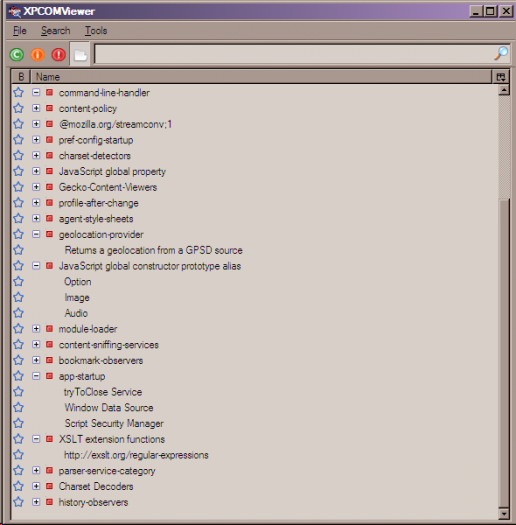Image resolution: width=516 pixels, height=525 pixels.
Task: Collapse the command-line-handler node
Action: (x=36, y=92)
